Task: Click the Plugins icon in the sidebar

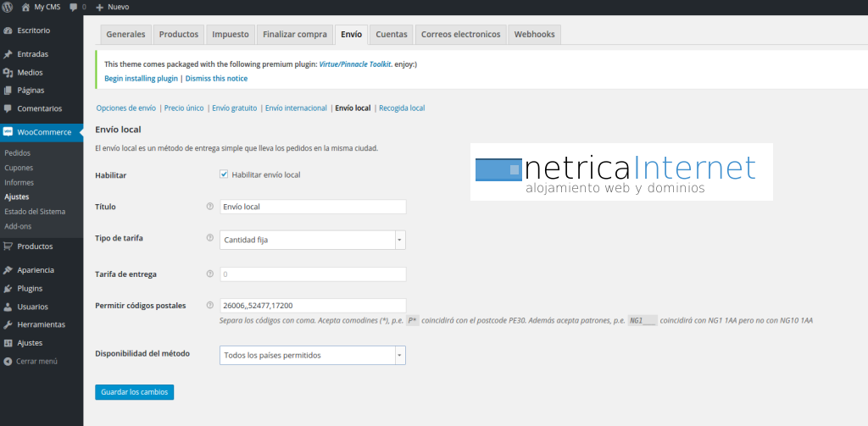Action: click(x=8, y=288)
